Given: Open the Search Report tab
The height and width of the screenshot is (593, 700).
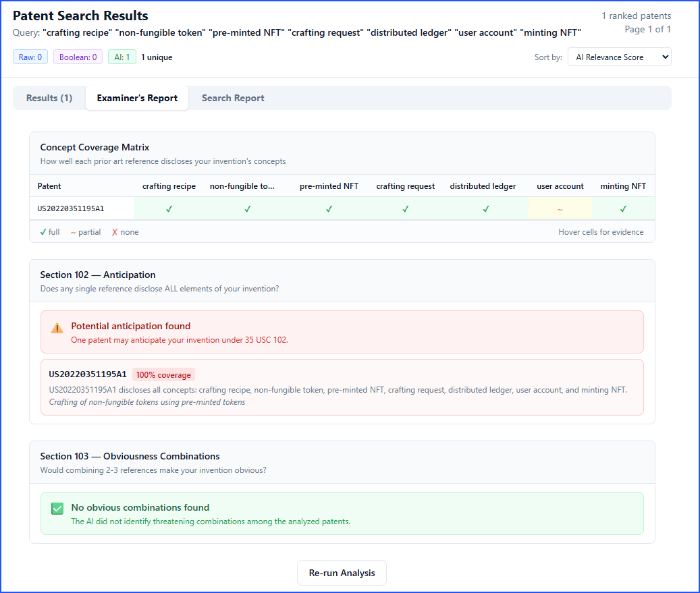Looking at the screenshot, I should [x=233, y=98].
